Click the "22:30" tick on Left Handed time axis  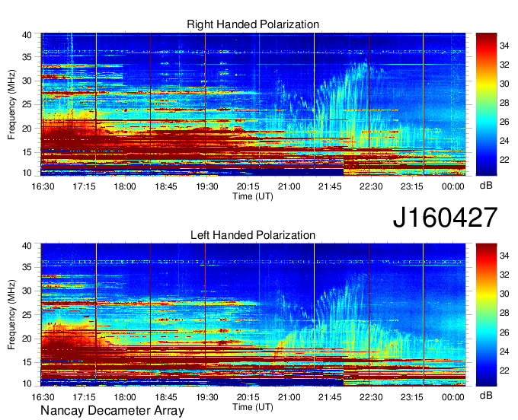point(371,397)
